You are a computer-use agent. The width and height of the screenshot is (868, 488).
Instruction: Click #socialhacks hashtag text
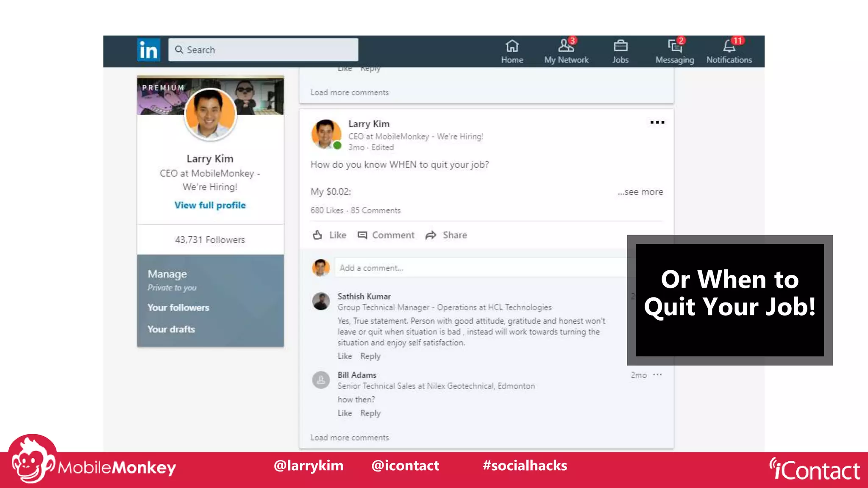pyautogui.click(x=525, y=466)
